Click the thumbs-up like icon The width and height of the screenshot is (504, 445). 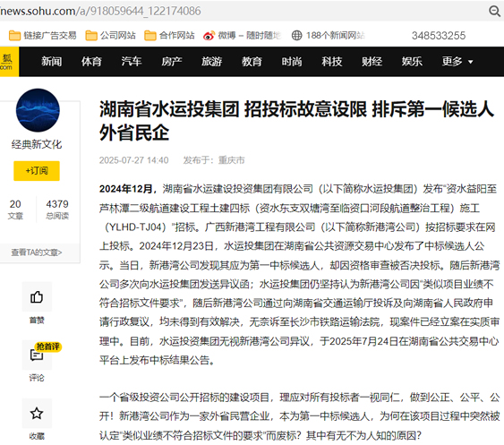click(x=37, y=296)
